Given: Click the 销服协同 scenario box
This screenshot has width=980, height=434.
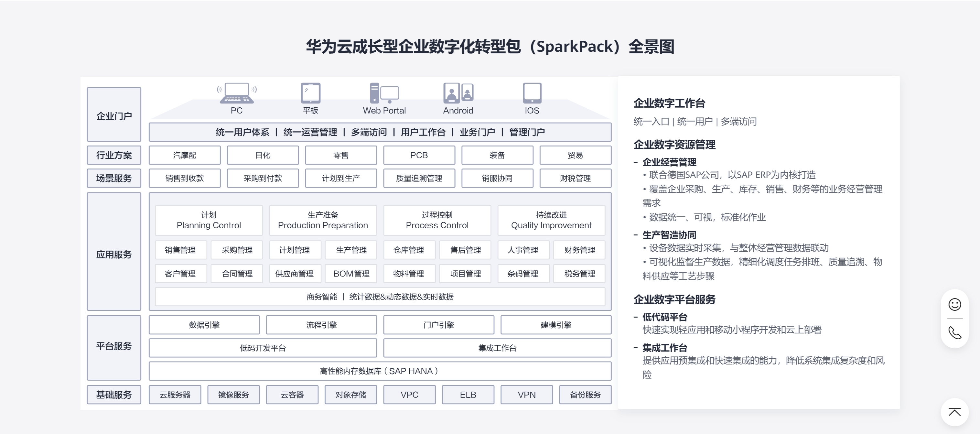Looking at the screenshot, I should click(497, 178).
